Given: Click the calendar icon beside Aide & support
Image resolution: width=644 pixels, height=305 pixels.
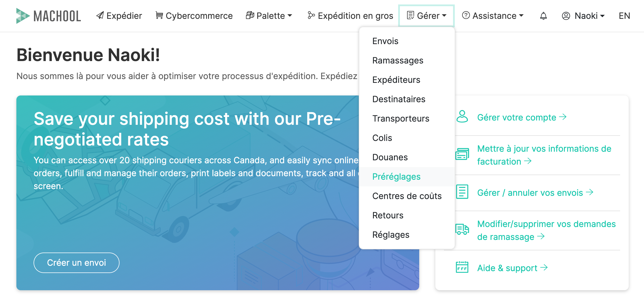Looking at the screenshot, I should pos(462,267).
